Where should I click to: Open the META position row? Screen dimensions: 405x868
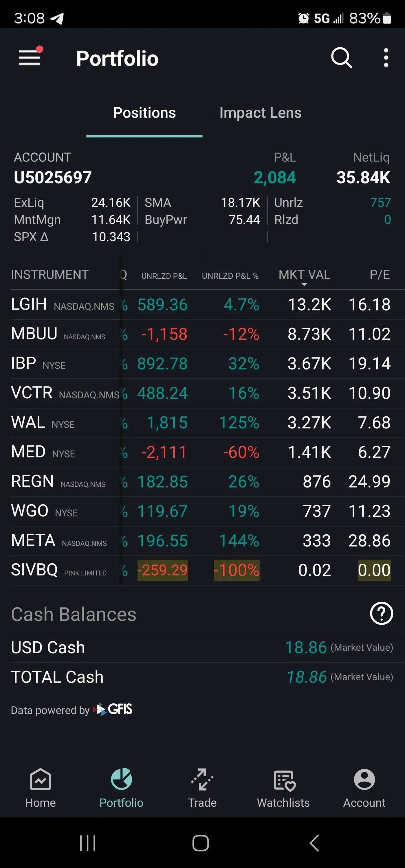pos(202,541)
